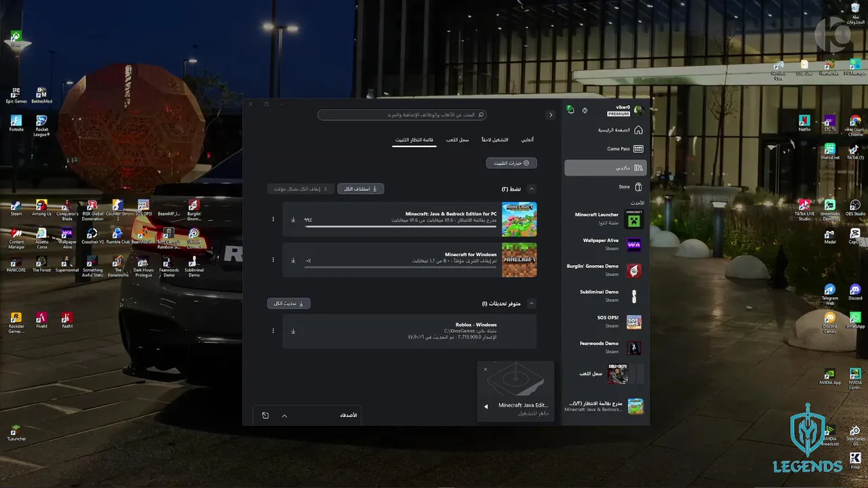Click the Resume All button

click(360, 189)
